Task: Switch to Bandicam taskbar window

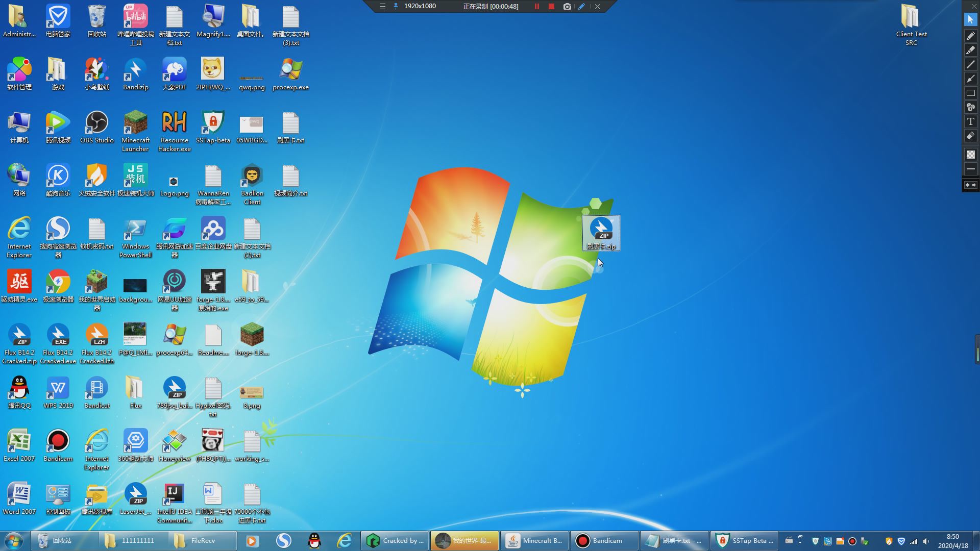Action: click(x=604, y=541)
